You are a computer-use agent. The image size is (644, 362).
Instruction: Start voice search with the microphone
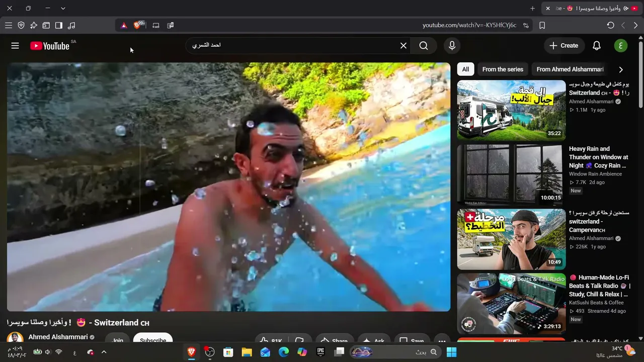click(452, 46)
